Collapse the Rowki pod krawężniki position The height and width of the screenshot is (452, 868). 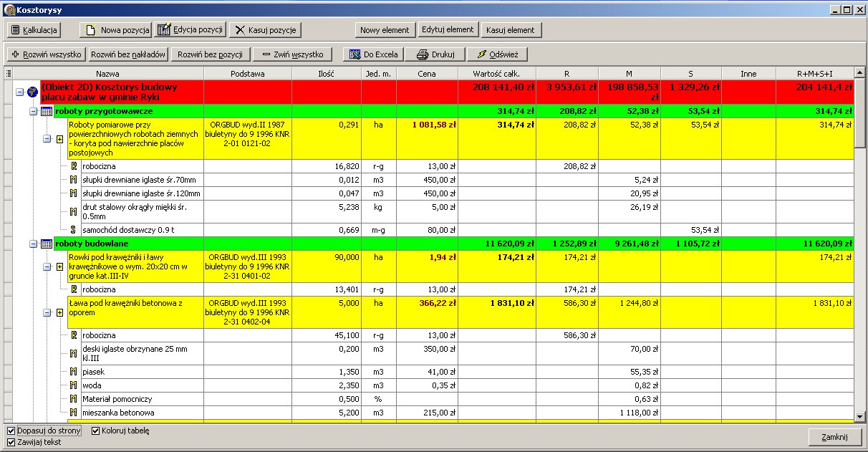[47, 267]
